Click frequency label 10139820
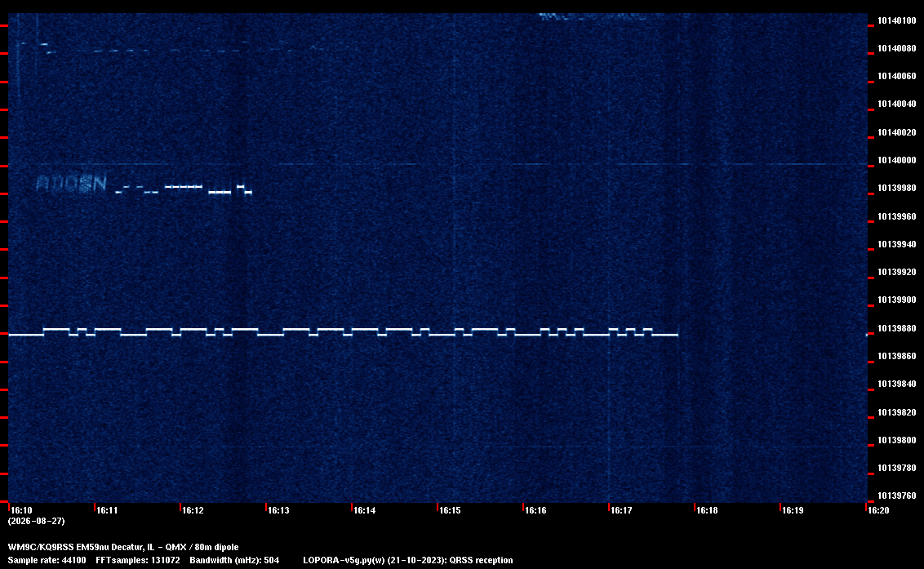The width and height of the screenshot is (924, 569). click(897, 412)
